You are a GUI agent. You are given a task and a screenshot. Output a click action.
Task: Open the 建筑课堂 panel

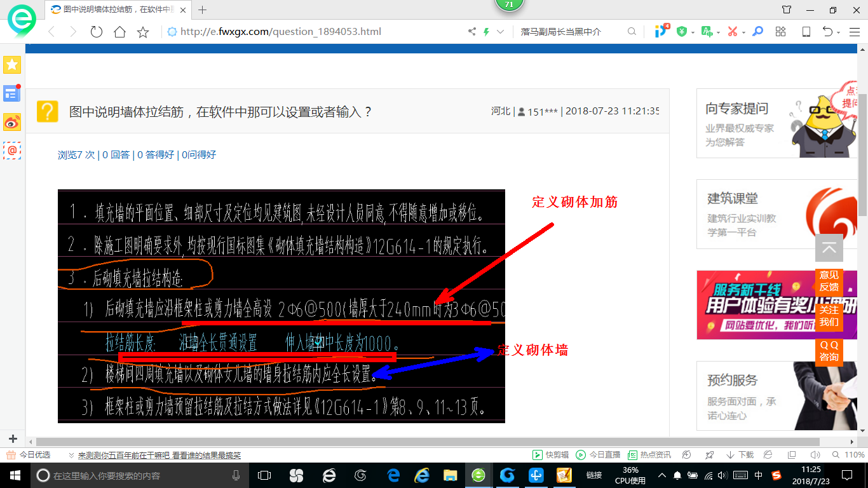pyautogui.click(x=778, y=213)
